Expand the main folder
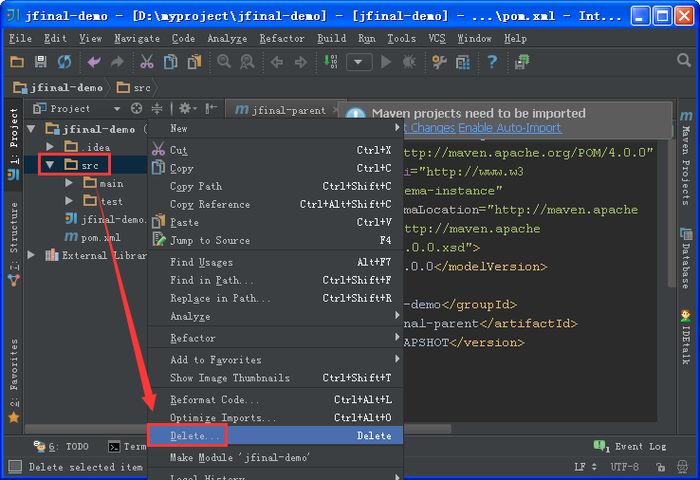Viewport: 700px width, 480px height. click(69, 183)
